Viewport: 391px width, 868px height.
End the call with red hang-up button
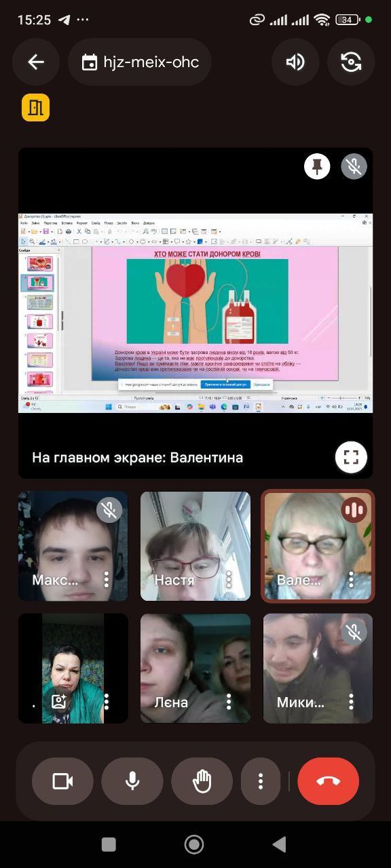[328, 781]
